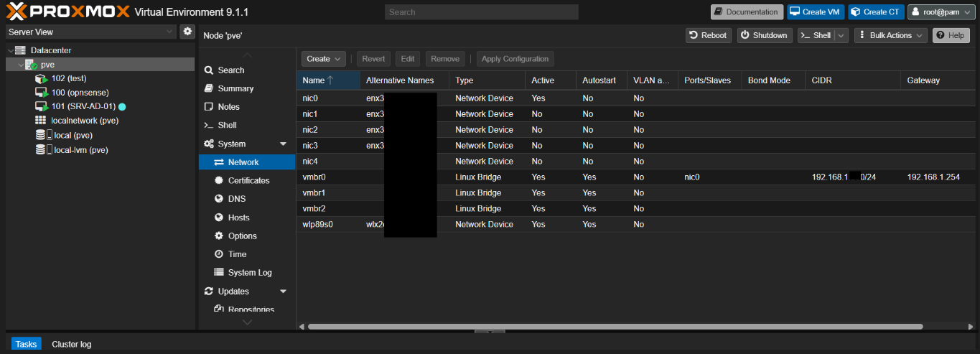Collapse the Datacenter tree expander
This screenshot has height=354, width=980.
pos(10,50)
